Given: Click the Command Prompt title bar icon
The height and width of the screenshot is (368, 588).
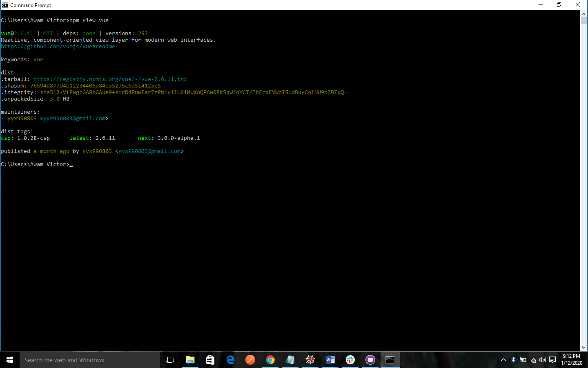Looking at the screenshot, I should 5,5.
